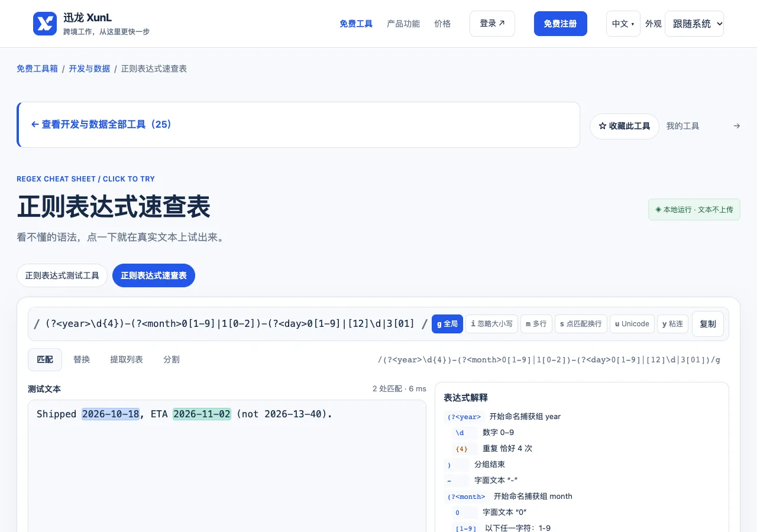Click the 登录 button
Screen dimensions: 757x532
coord(492,24)
